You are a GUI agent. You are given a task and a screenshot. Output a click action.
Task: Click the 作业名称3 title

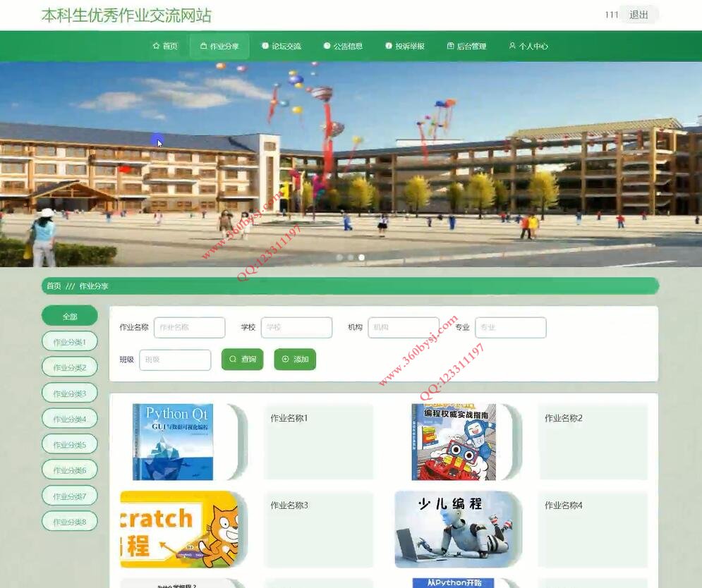[289, 506]
